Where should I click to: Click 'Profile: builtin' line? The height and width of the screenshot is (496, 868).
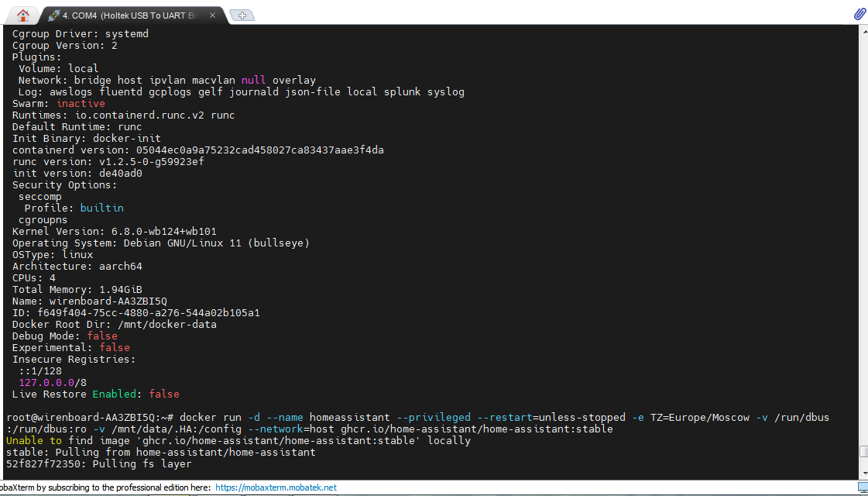[74, 208]
